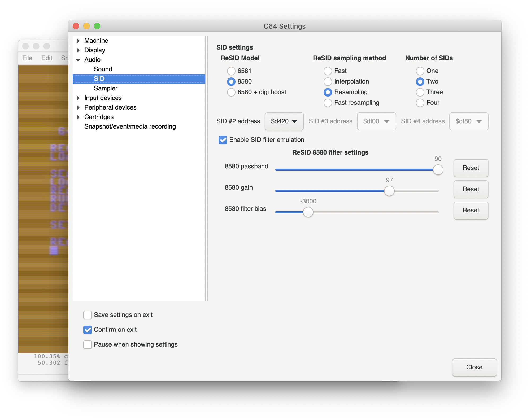Close the C64 Settings dialog

pyautogui.click(x=474, y=367)
